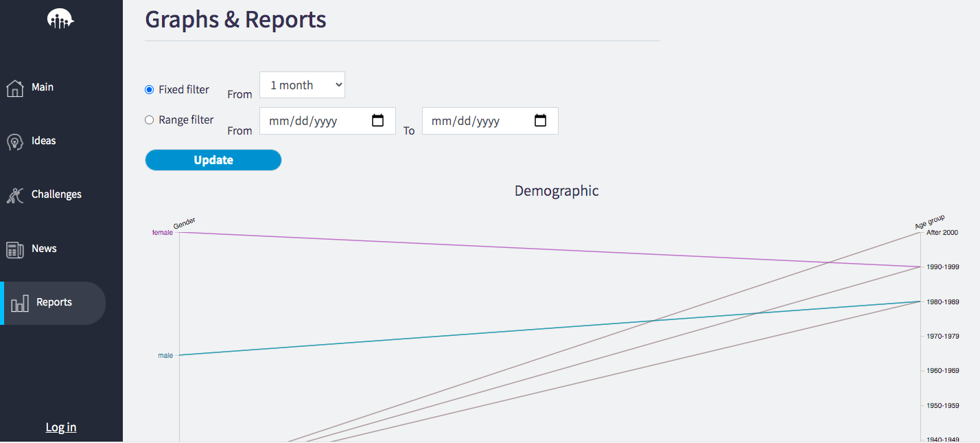Select the Reports menu item
This screenshot has height=443, width=980.
[53, 303]
